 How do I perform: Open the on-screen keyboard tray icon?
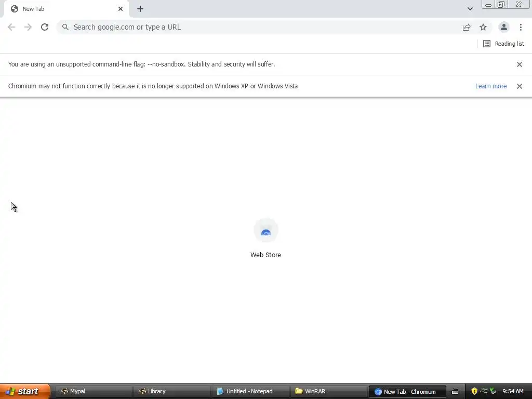[455, 392]
